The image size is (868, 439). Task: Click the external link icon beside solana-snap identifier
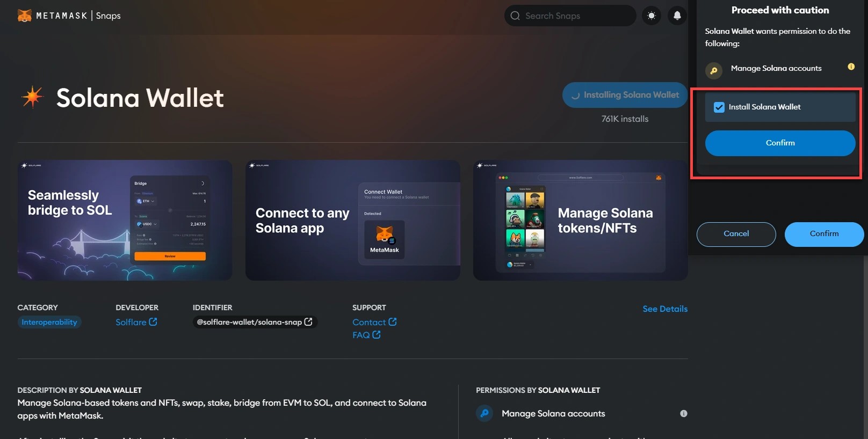[308, 321]
